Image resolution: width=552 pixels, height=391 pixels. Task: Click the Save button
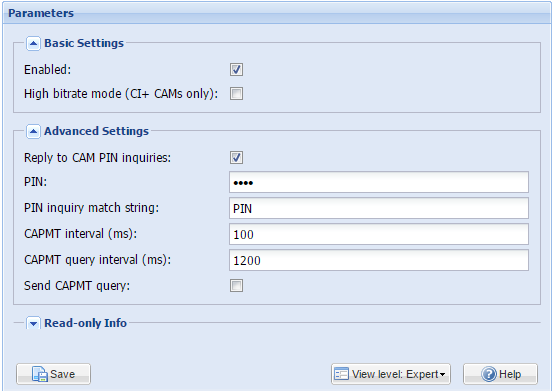pyautogui.click(x=54, y=374)
